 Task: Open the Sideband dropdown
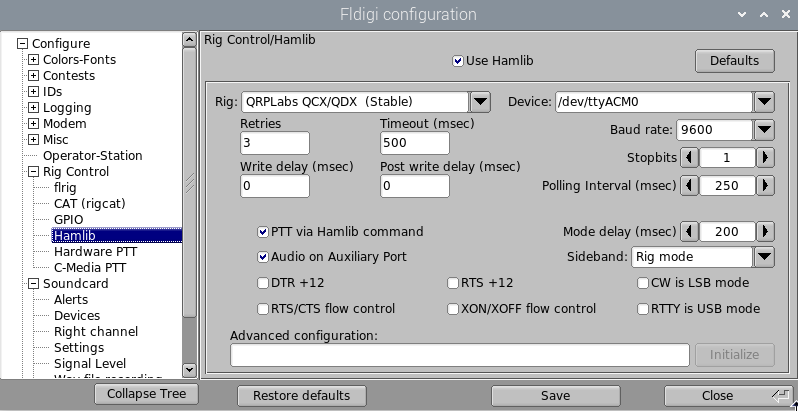[x=764, y=257]
